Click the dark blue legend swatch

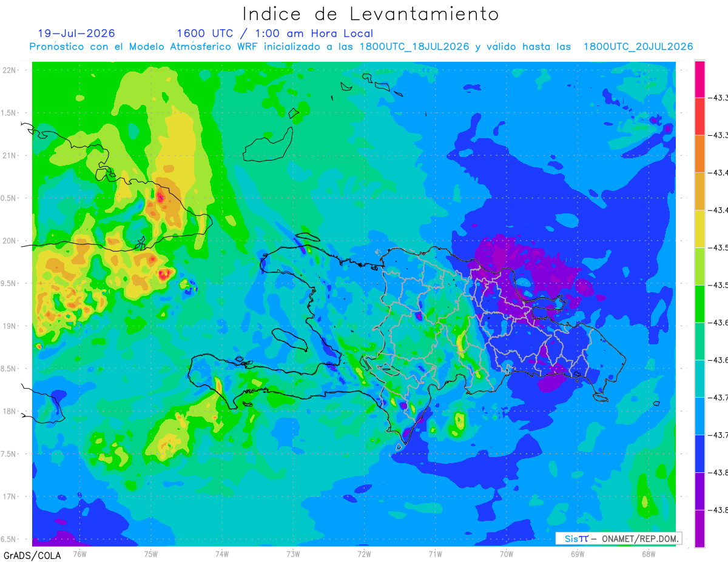click(x=699, y=453)
